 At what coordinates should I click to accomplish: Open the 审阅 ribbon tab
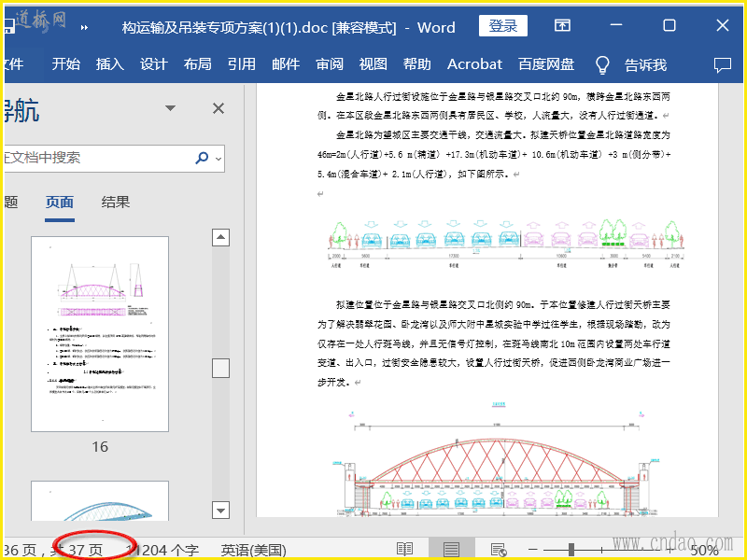[x=330, y=63]
